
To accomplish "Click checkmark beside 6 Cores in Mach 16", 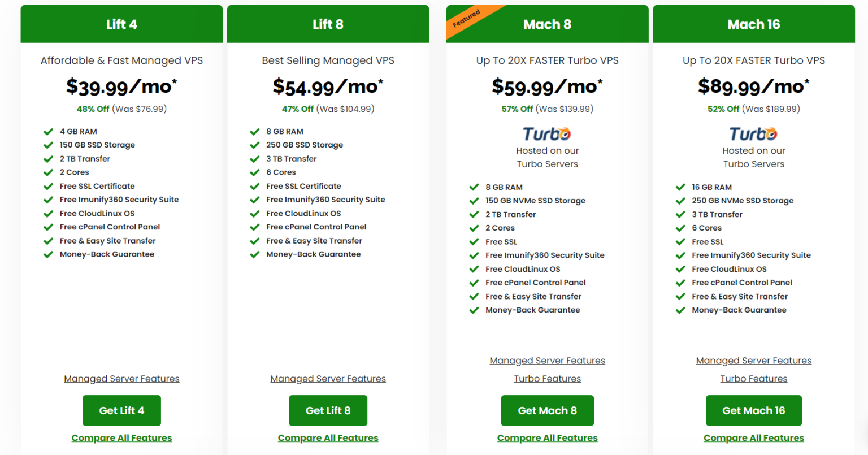I will 680,228.
